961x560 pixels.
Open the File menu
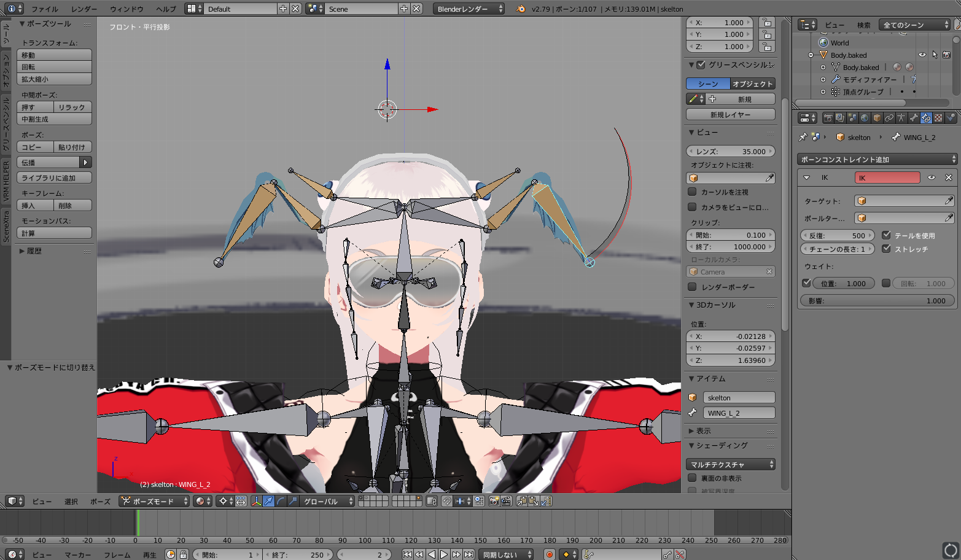click(45, 9)
